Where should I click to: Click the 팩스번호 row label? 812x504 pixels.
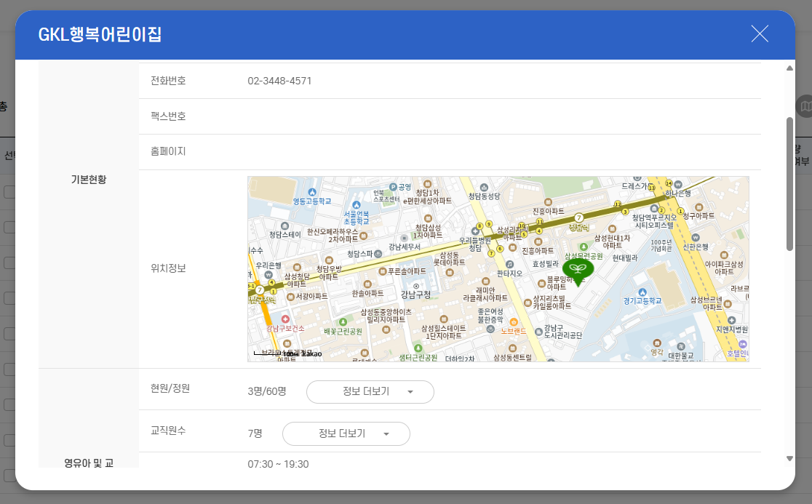(168, 116)
